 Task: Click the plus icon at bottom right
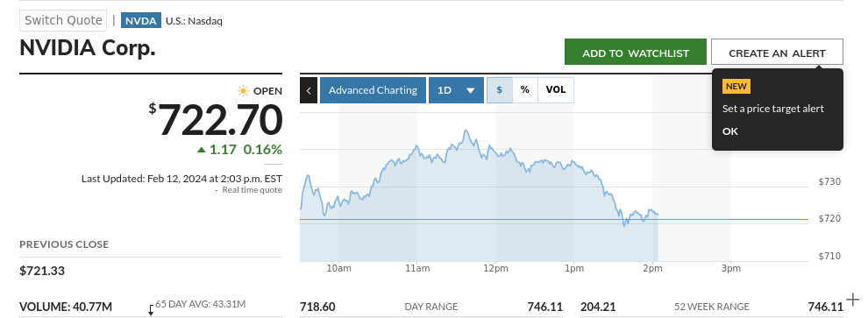click(853, 300)
